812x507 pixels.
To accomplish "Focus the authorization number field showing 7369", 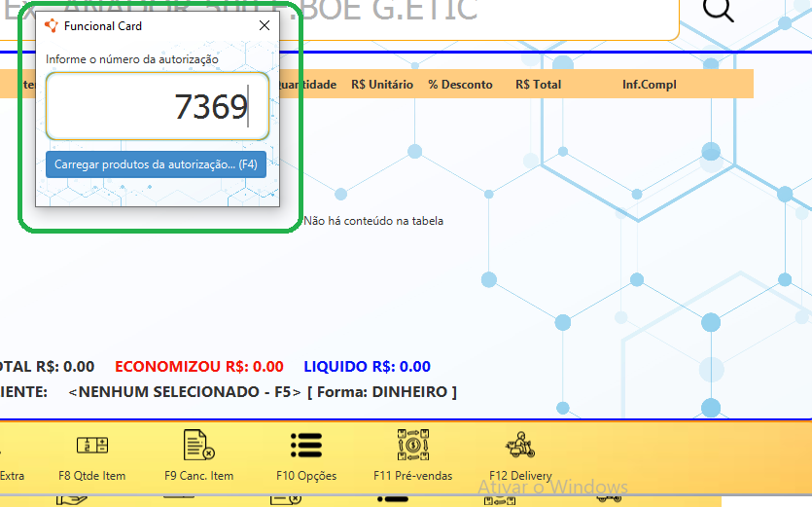I will tap(157, 106).
